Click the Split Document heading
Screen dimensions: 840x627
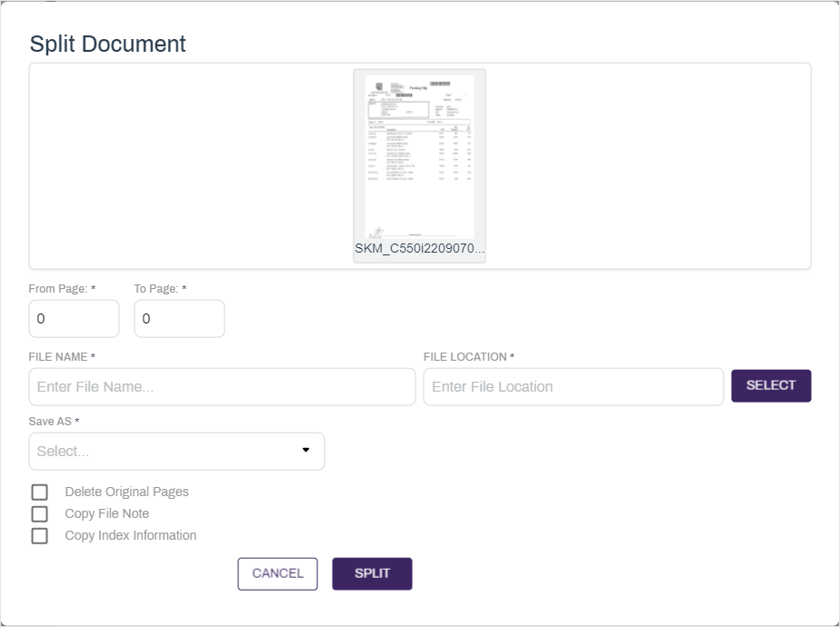[107, 44]
